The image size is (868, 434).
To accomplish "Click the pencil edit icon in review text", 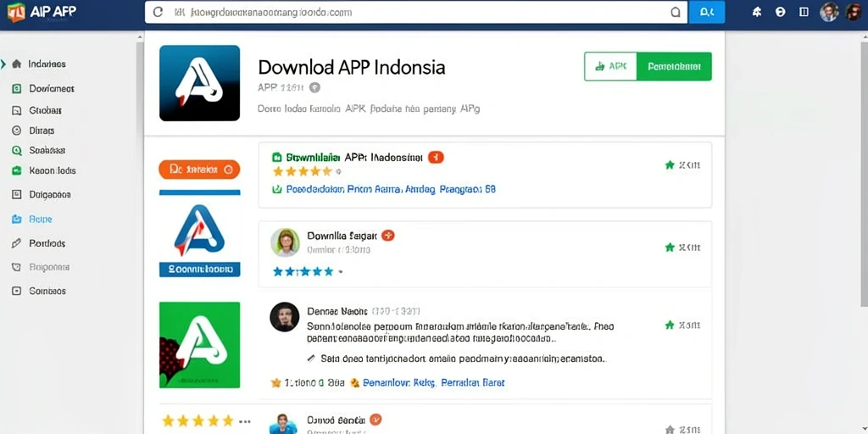I will pyautogui.click(x=312, y=359).
